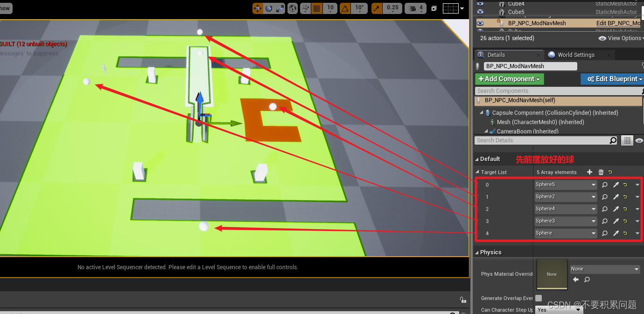Open the Property Matrix icon beside Search Details

click(x=627, y=140)
